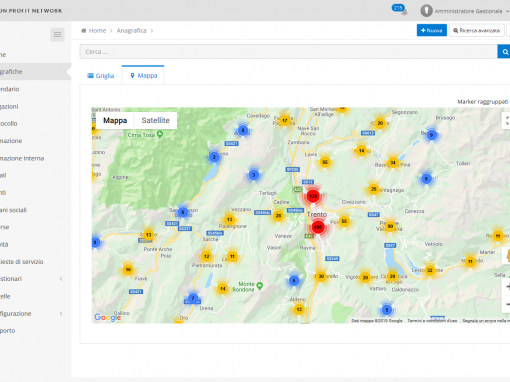The height and width of the screenshot is (382, 510).
Task: Open the yellow 13 cluster at Padergnone
Action: (x=229, y=219)
